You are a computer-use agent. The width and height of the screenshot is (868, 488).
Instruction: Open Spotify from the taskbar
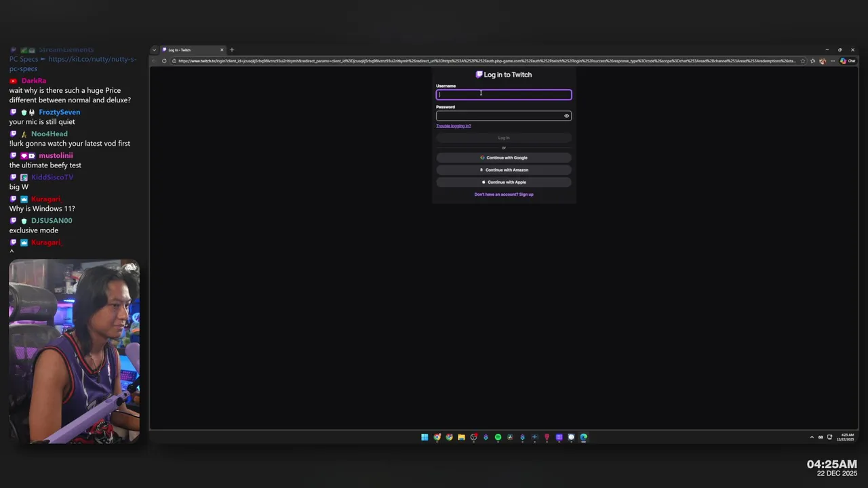pos(498,437)
